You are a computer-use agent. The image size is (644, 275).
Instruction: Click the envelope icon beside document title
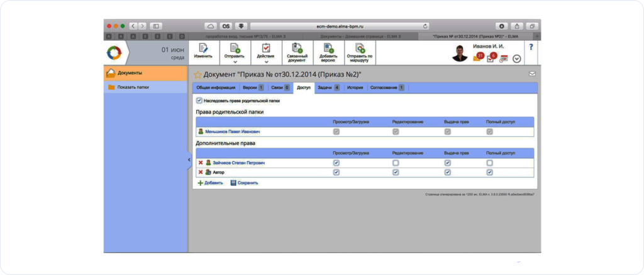[532, 74]
